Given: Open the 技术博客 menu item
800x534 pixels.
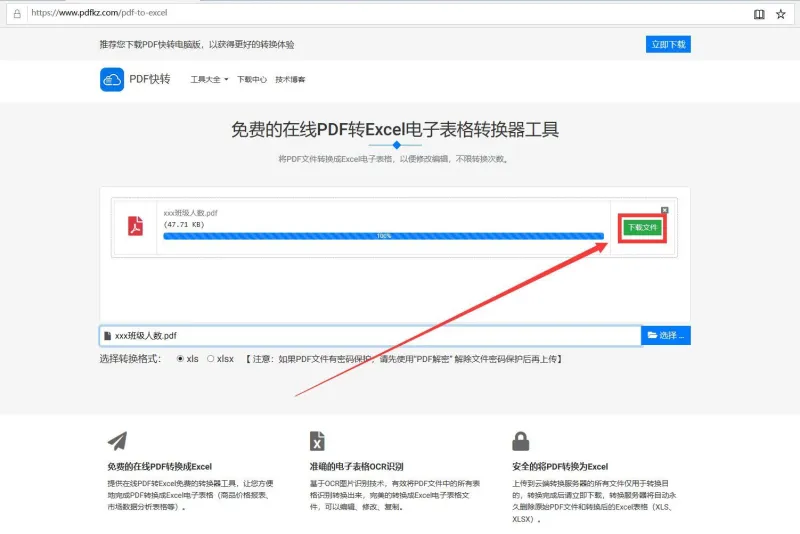Looking at the screenshot, I should 290,80.
